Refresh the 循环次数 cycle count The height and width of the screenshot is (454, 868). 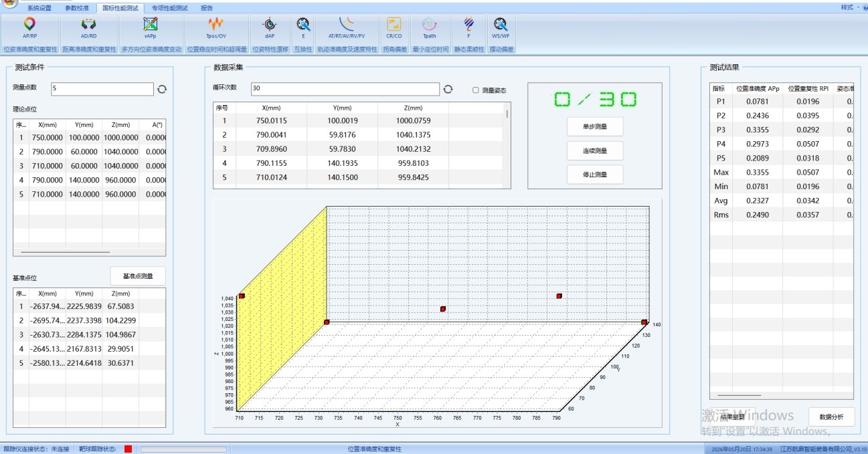pyautogui.click(x=448, y=89)
